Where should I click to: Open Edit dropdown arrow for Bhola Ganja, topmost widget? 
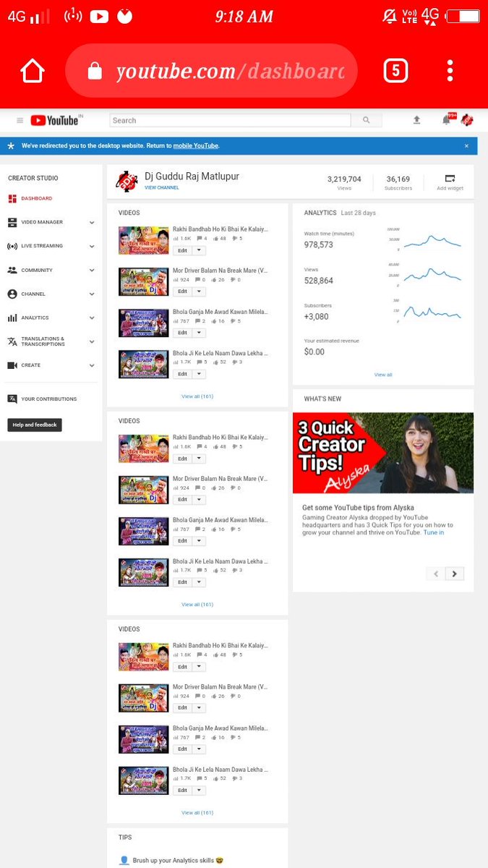pos(199,333)
